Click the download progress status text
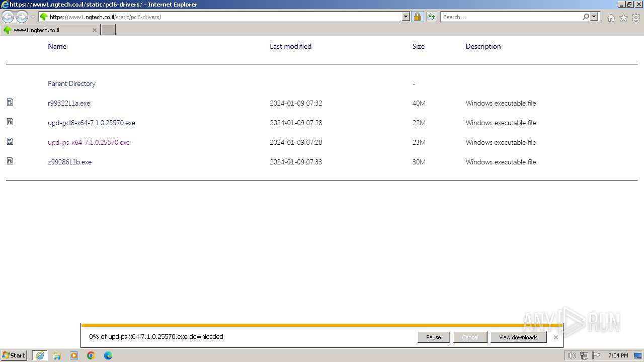The height and width of the screenshot is (362, 644). 156,336
